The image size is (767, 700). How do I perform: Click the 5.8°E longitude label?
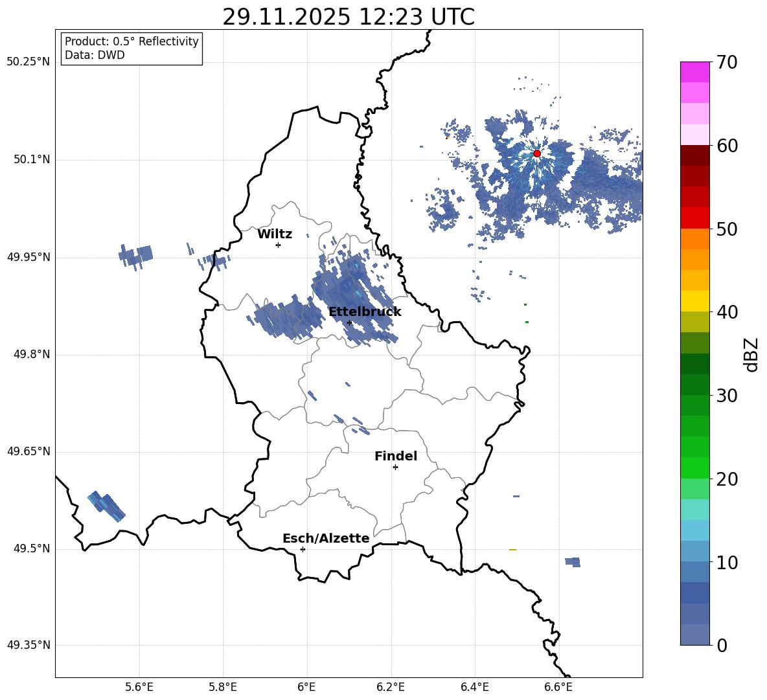[223, 687]
